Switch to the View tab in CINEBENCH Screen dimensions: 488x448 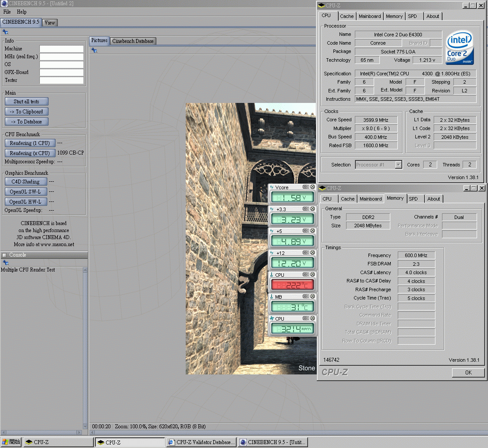50,23
